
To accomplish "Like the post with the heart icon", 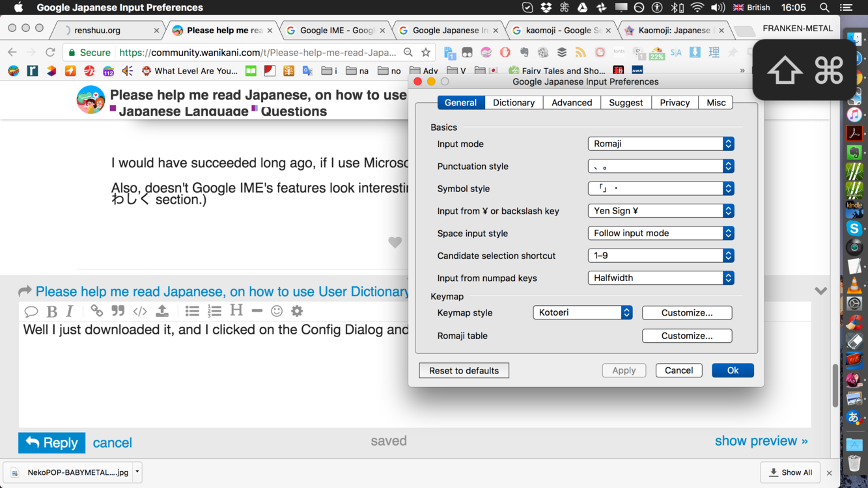I will 395,242.
